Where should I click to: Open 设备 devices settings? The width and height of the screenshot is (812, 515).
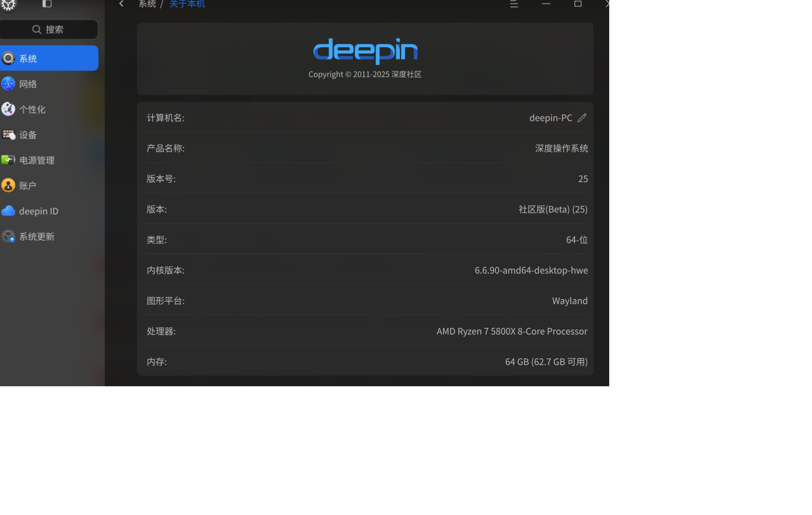pos(49,135)
